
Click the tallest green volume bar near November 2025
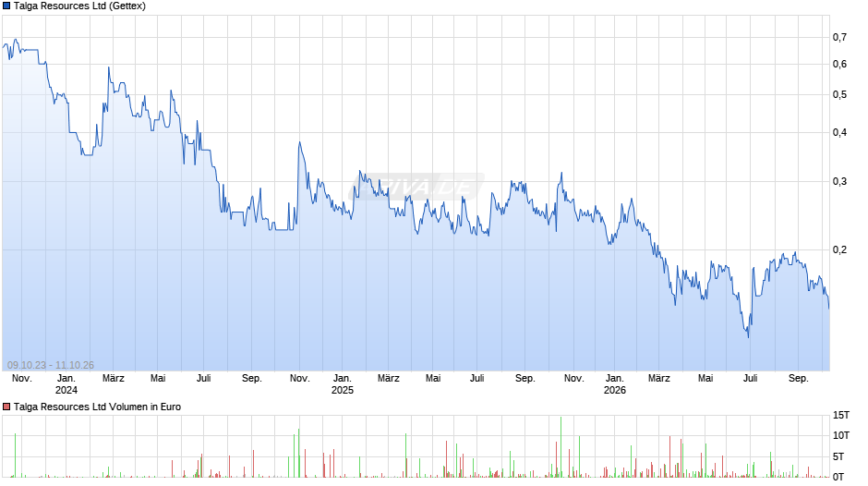click(561, 446)
